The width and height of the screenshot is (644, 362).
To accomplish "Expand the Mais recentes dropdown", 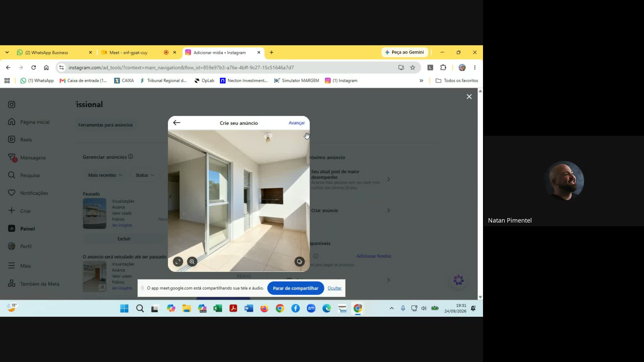I will [x=105, y=175].
